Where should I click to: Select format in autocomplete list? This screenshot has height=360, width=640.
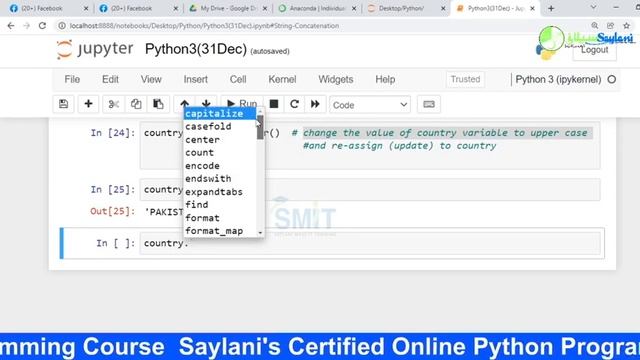pyautogui.click(x=220, y=218)
